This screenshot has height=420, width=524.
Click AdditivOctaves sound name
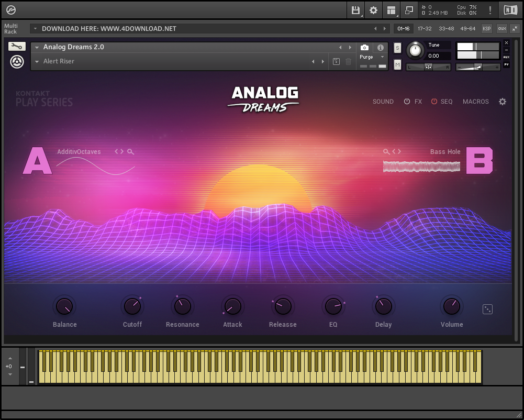click(79, 151)
